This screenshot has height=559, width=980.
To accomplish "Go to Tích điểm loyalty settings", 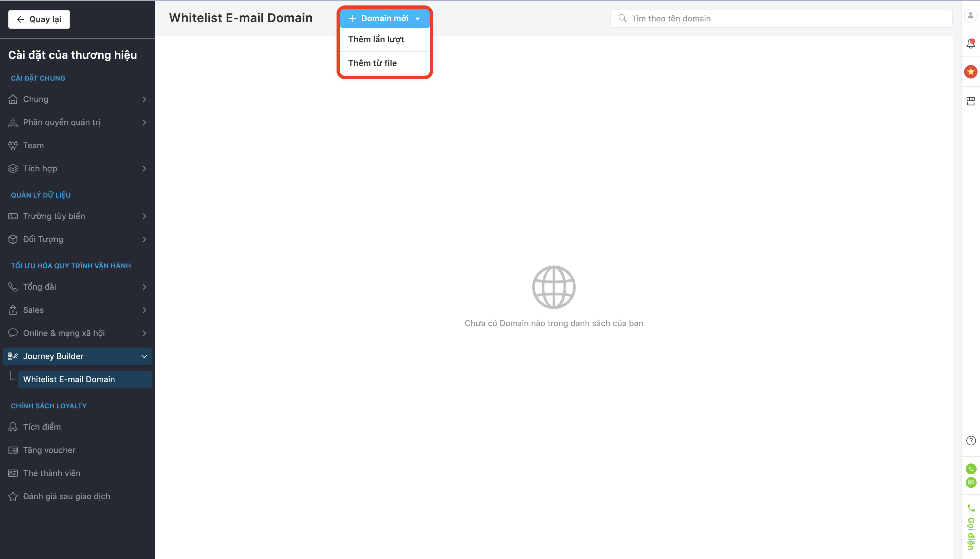I will pyautogui.click(x=42, y=427).
